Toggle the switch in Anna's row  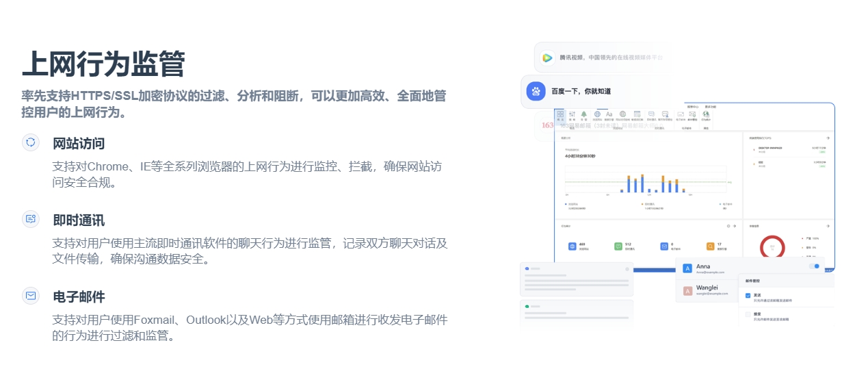click(814, 266)
